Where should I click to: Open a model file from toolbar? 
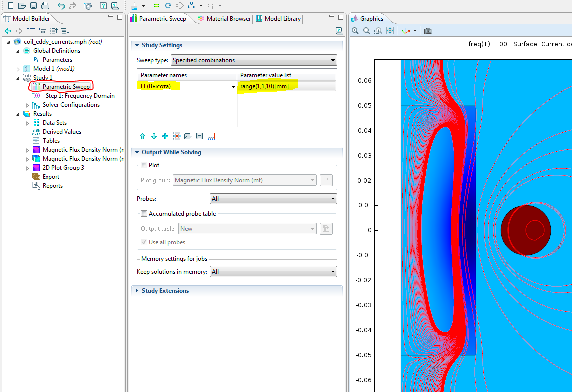point(22,5)
